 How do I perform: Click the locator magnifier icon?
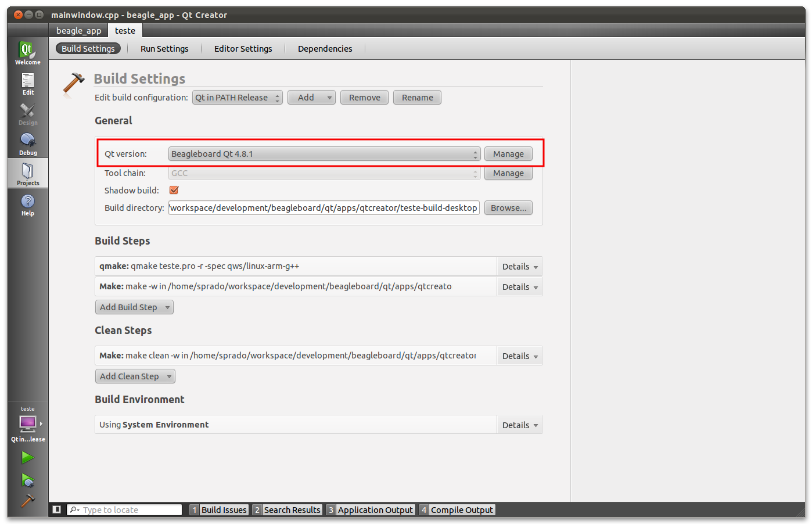[x=74, y=510]
